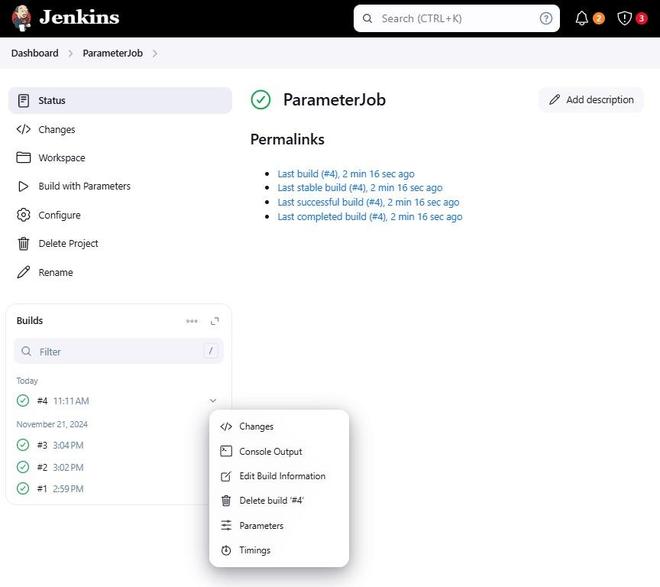Click the Configure gear icon
Viewport: 660px width, 587px height.
(24, 215)
